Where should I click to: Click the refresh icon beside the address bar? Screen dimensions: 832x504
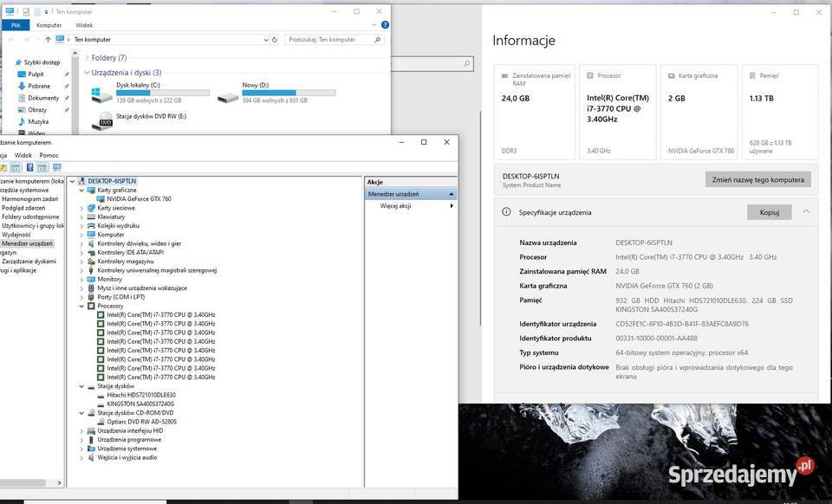(275, 40)
